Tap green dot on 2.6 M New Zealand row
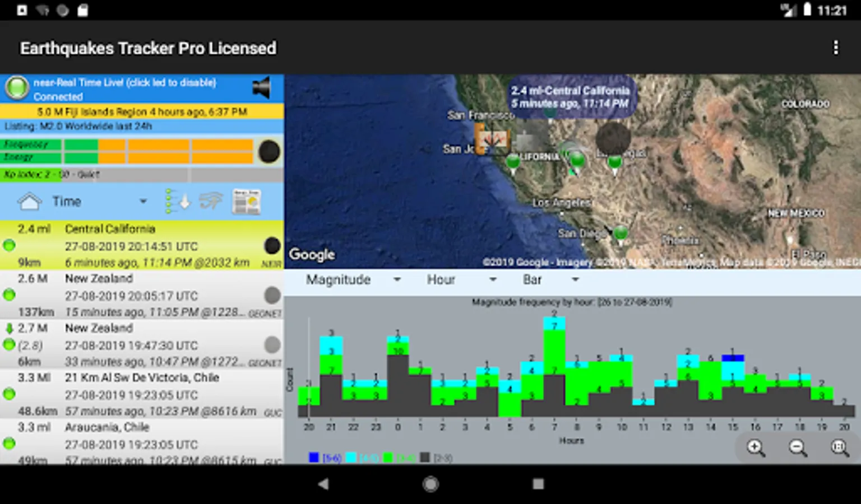The height and width of the screenshot is (504, 861). point(9,295)
